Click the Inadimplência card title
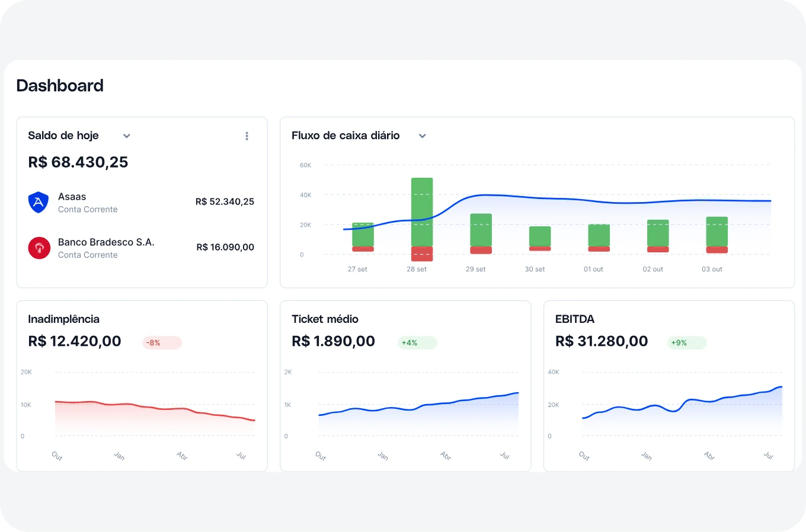 pos(63,319)
